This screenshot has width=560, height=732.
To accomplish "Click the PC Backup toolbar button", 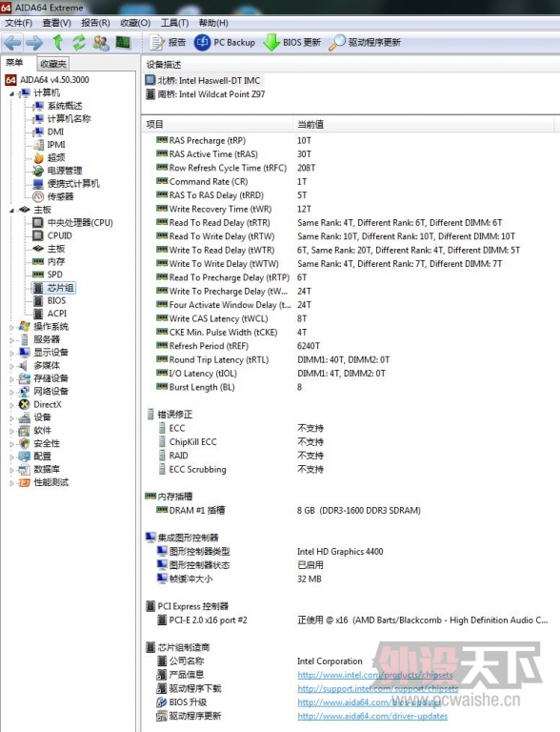I will tap(225, 43).
